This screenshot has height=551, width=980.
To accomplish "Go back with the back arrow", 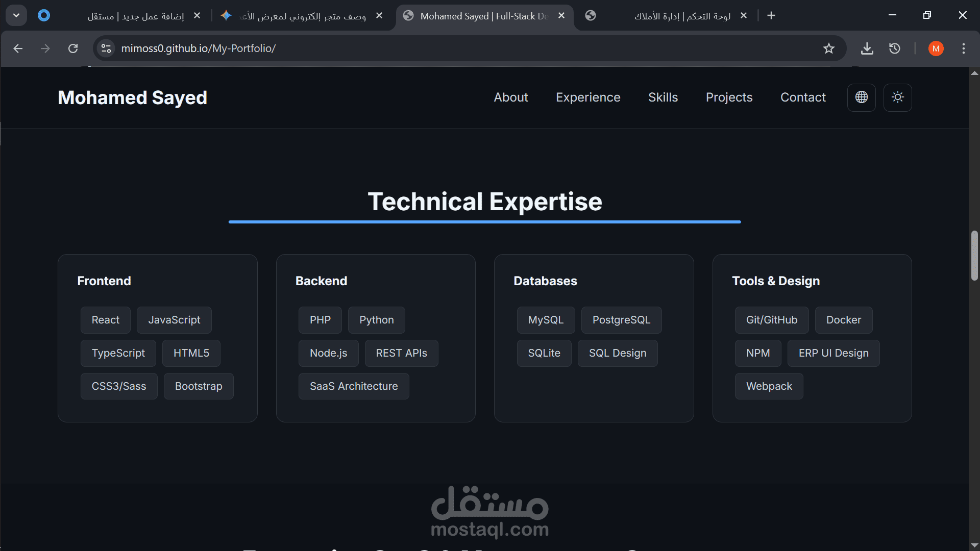I will pos(18,48).
